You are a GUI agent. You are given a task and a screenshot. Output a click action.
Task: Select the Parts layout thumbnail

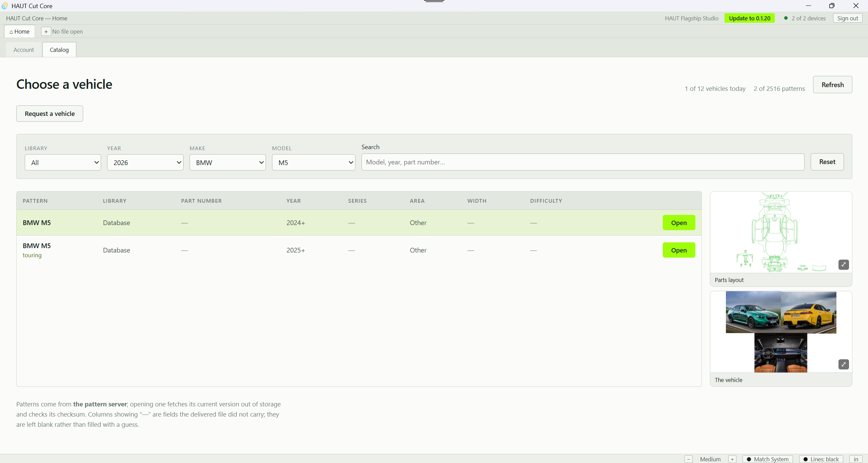781,233
